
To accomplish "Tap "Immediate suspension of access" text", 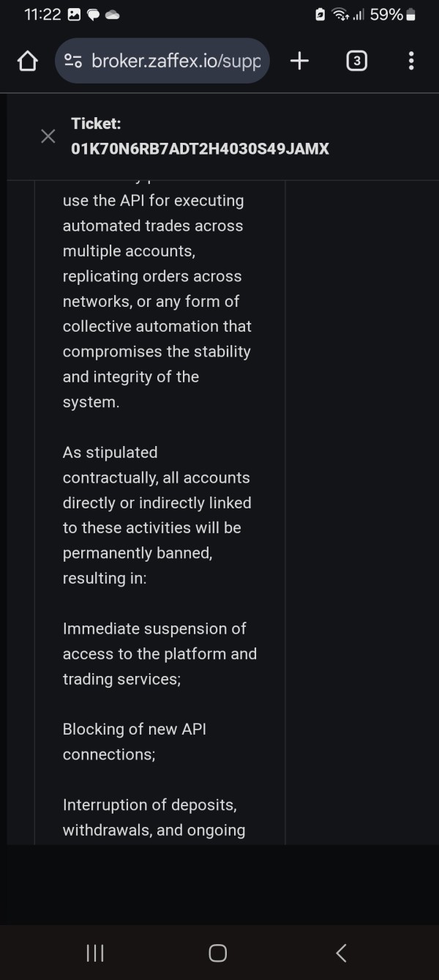I will tap(160, 653).
